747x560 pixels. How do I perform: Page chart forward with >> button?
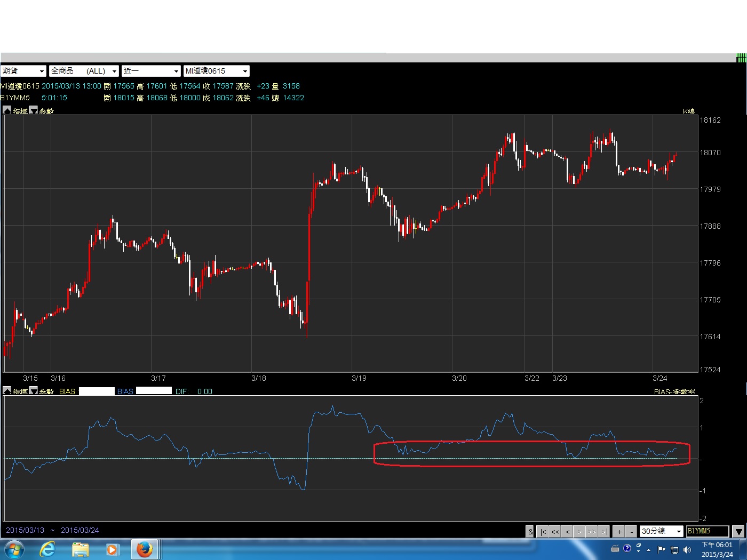[592, 532]
